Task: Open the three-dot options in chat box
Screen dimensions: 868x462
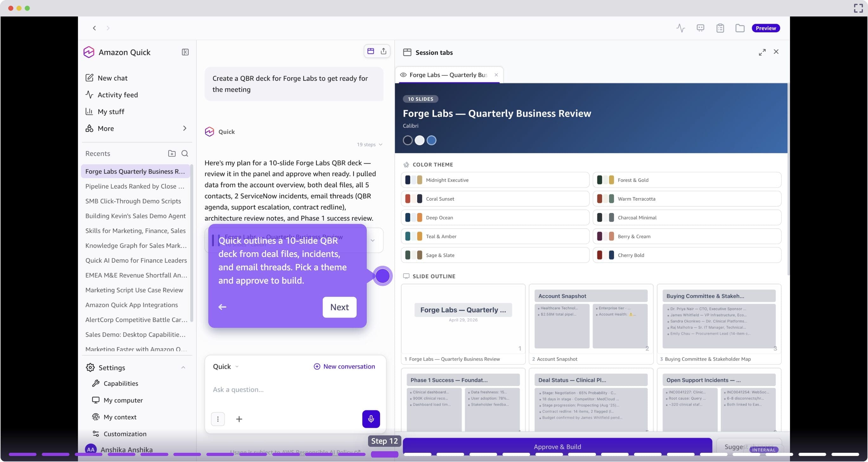Action: 218,419
